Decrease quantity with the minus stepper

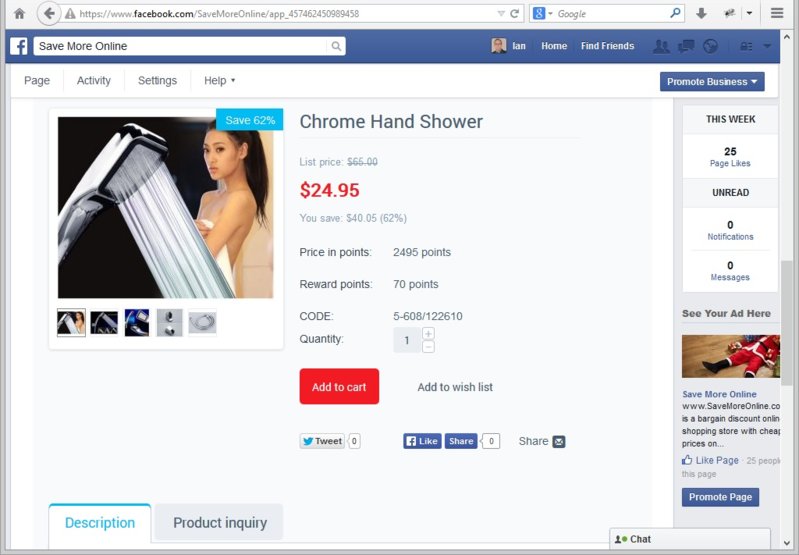tap(429, 347)
